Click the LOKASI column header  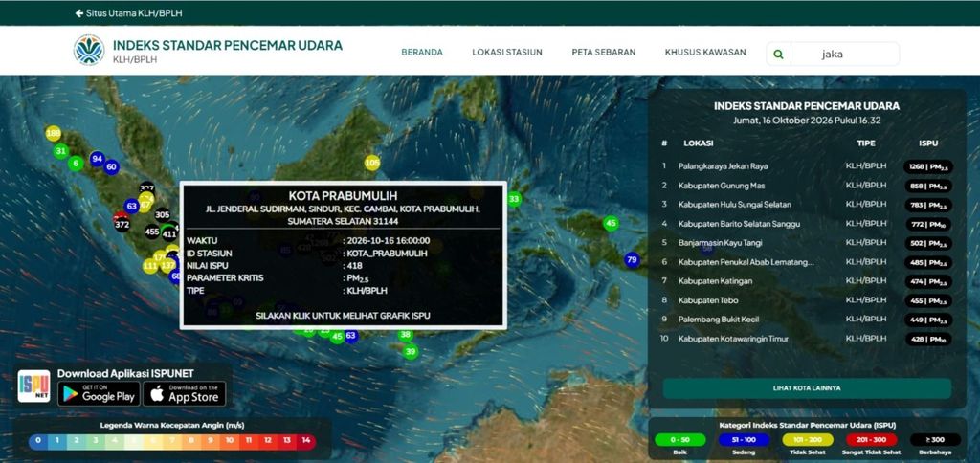point(698,143)
